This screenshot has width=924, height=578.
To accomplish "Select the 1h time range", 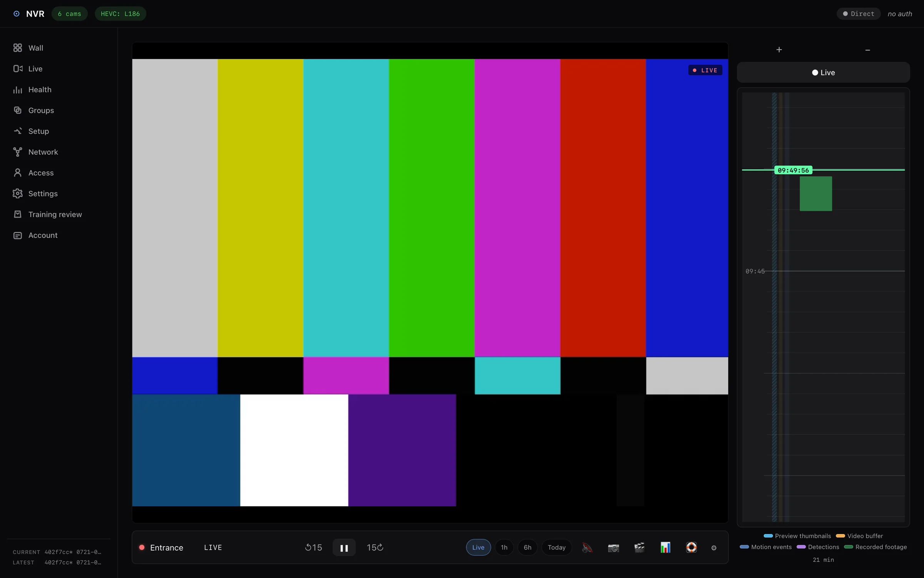I will (504, 547).
